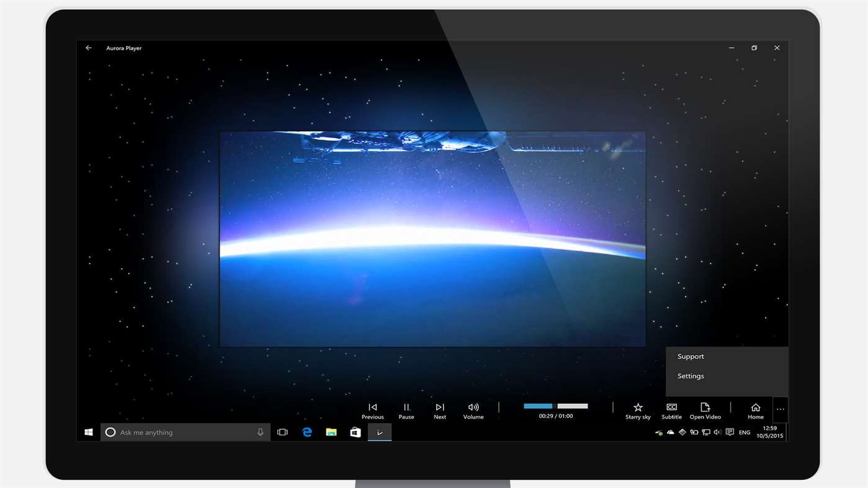
Task: Open File Explorer from the taskbar
Action: (x=331, y=432)
